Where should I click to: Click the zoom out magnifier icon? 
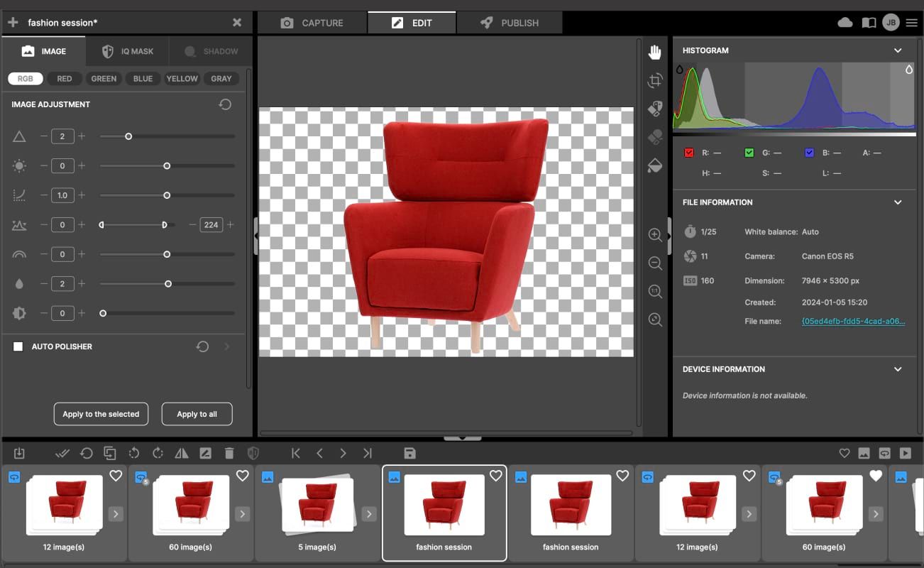655,263
